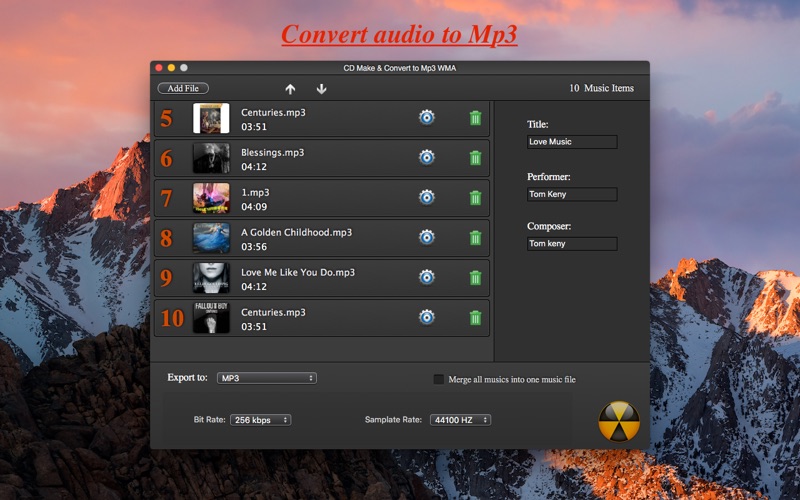Click the Add File button
The width and height of the screenshot is (800, 500).
[x=183, y=88]
